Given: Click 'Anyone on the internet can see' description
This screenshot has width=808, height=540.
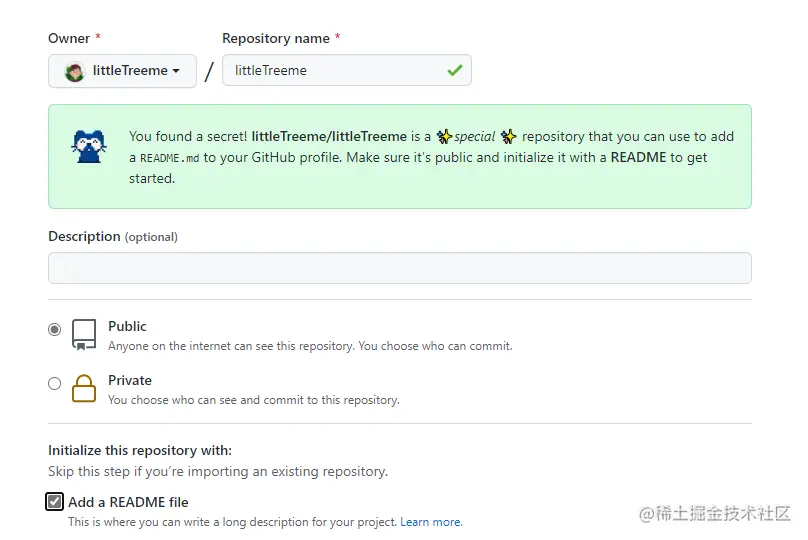Looking at the screenshot, I should [310, 346].
